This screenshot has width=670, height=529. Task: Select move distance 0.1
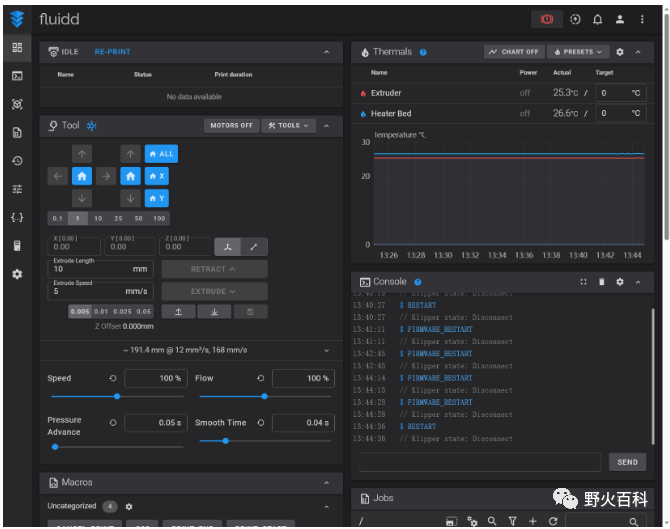[58, 218]
